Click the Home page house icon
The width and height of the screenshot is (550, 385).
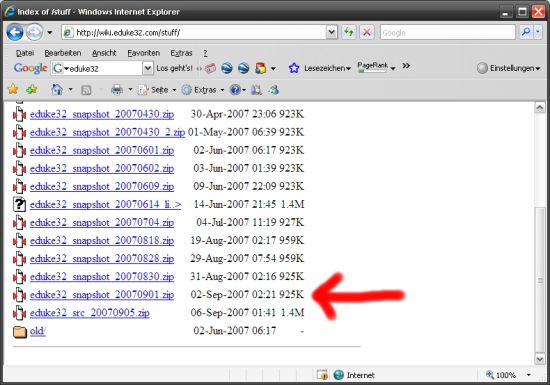click(x=57, y=89)
